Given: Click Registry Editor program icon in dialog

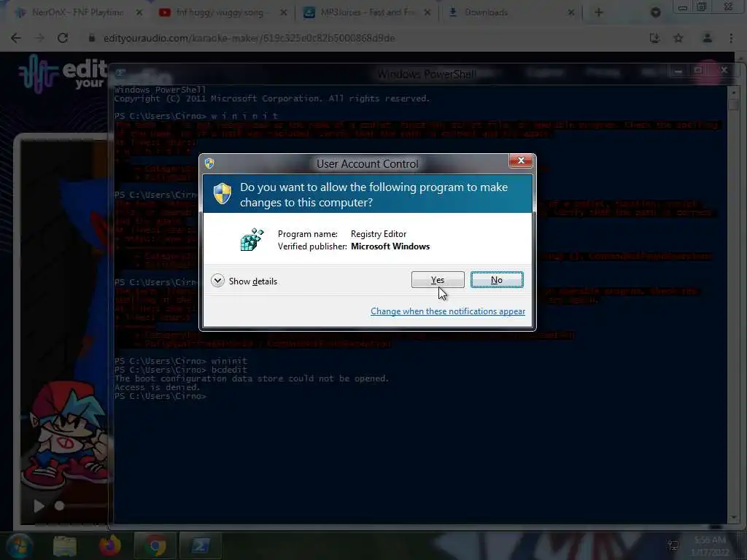Looking at the screenshot, I should pos(252,239).
